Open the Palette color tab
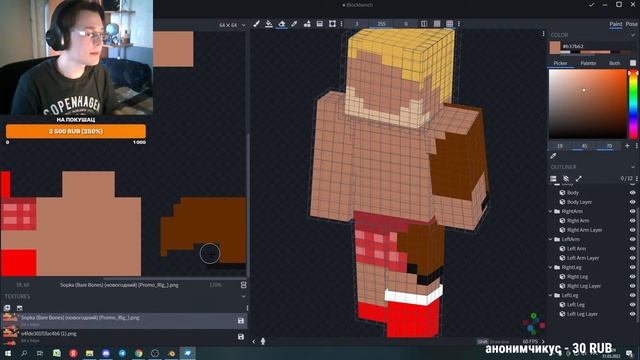This screenshot has height=360, width=640. [x=588, y=63]
